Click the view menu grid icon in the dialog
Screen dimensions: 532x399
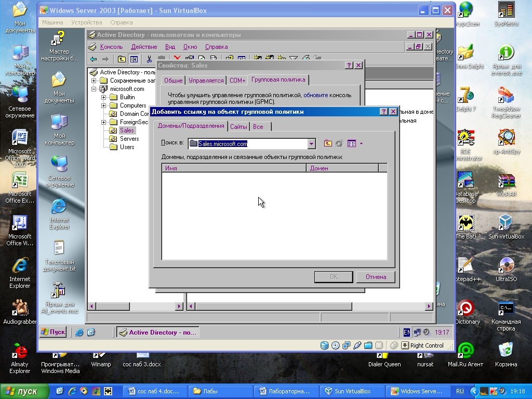click(352, 143)
